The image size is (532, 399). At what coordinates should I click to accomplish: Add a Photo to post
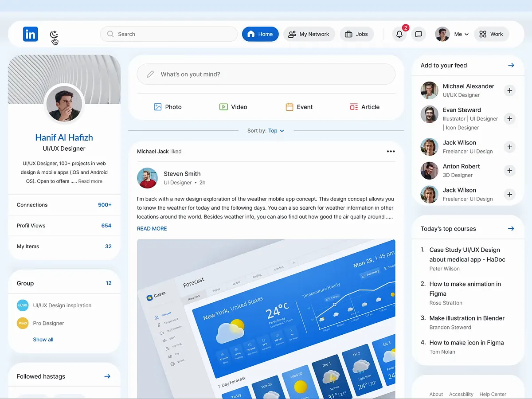click(x=168, y=107)
